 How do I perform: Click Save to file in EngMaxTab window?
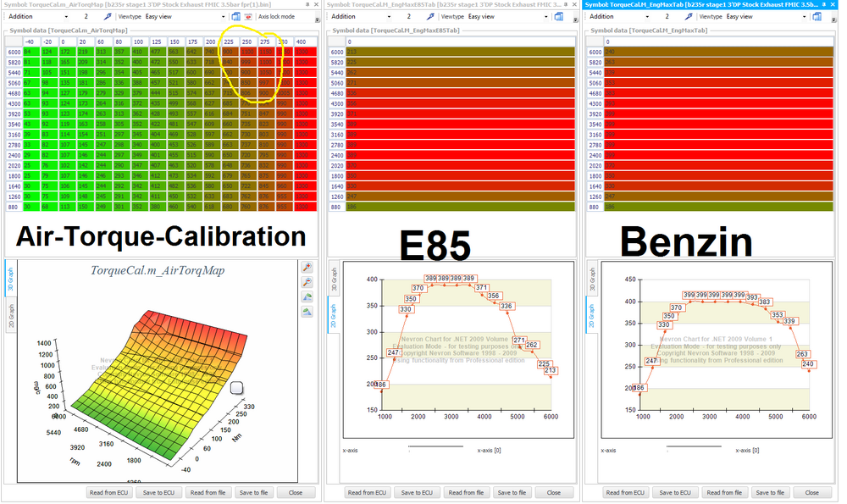(x=770, y=493)
